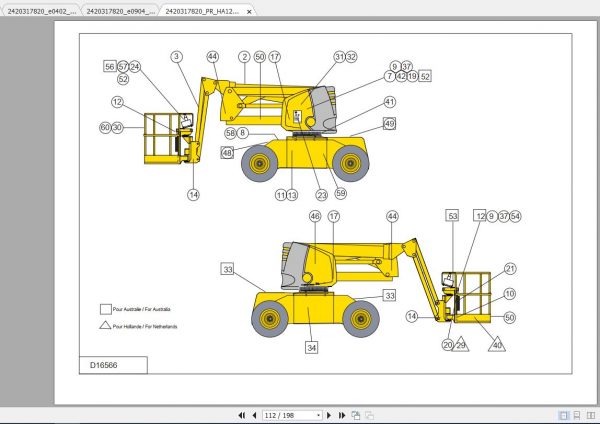Click square callout 53
600x424 pixels.
[x=453, y=216]
